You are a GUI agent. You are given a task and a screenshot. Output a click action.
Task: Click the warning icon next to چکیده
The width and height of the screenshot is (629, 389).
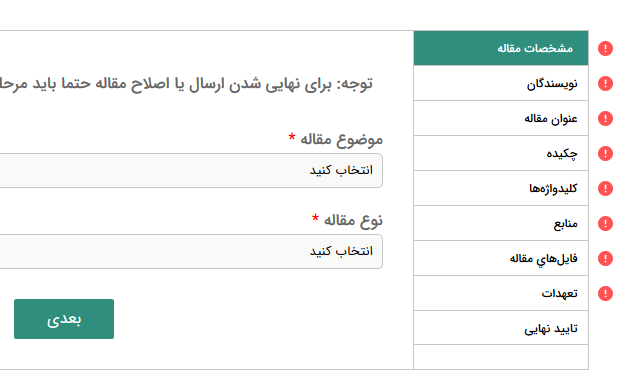[605, 153]
